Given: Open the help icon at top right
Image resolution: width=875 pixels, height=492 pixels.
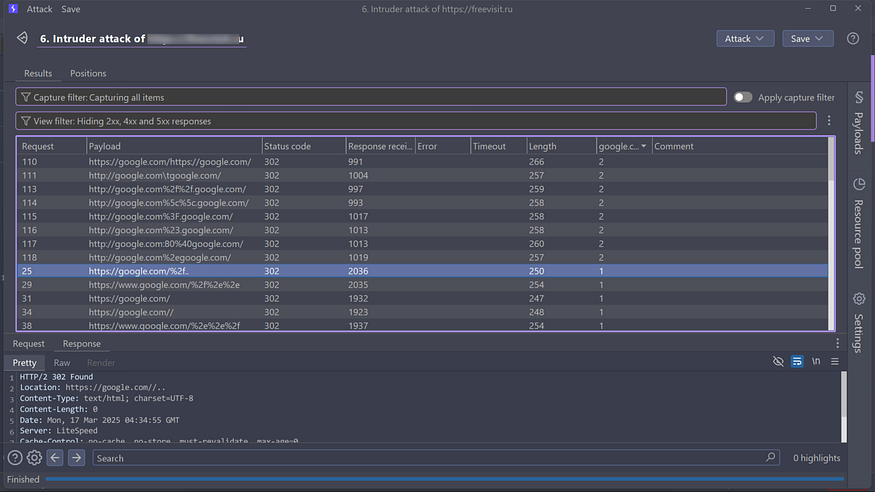Looking at the screenshot, I should 853,38.
